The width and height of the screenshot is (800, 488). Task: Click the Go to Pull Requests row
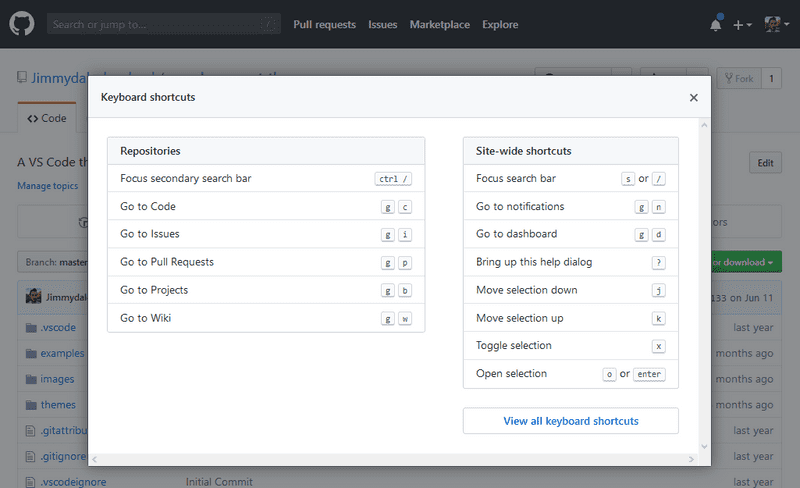[x=266, y=262]
